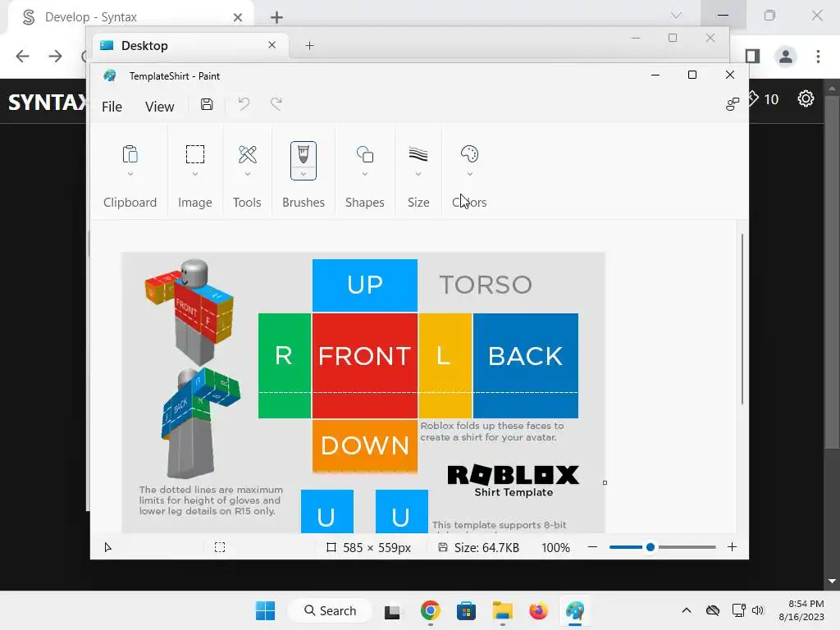The width and height of the screenshot is (840, 630).
Task: Expand Size dropdown chevron
Action: (x=418, y=174)
